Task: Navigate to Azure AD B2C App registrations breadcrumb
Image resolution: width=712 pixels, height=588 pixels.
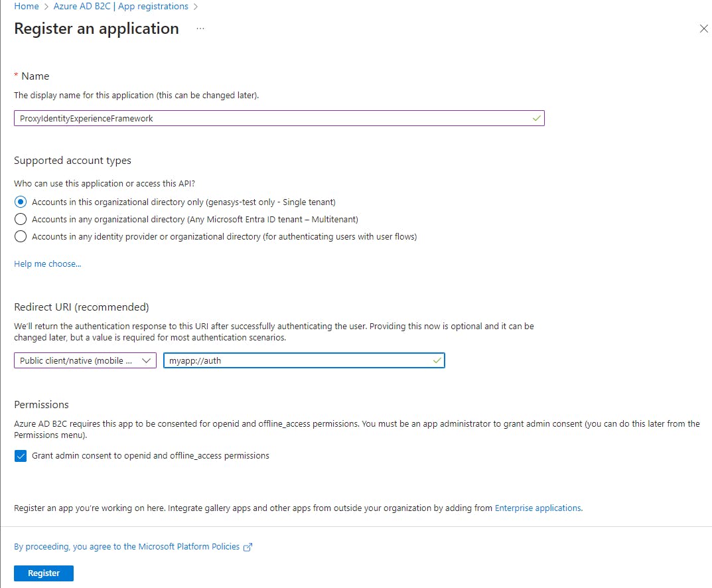Action: 121,7
